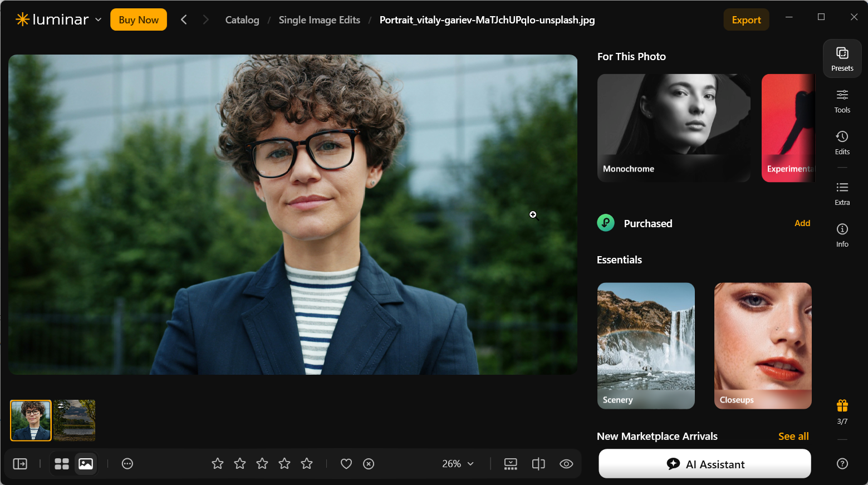The height and width of the screenshot is (485, 868).
Task: Click the Buy Now button
Action: (x=139, y=19)
